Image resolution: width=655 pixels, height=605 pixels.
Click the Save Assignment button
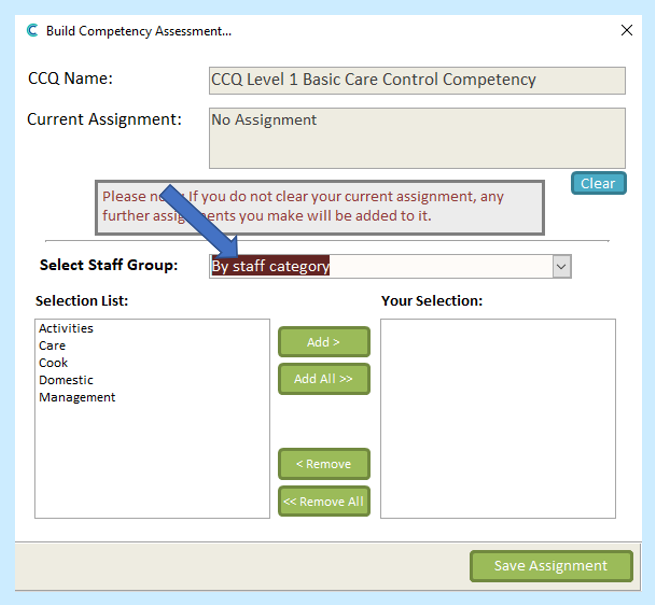pos(551,566)
